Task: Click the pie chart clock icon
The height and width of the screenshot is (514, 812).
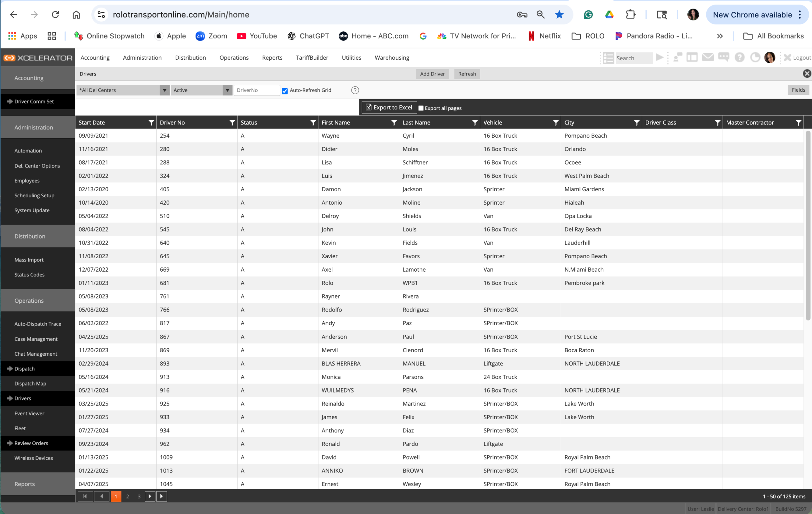Action: tap(755, 57)
